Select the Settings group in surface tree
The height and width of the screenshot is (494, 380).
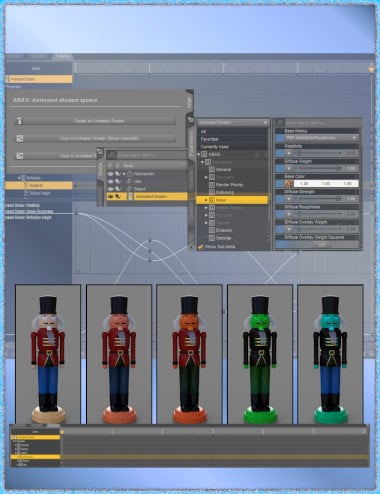coord(223,238)
